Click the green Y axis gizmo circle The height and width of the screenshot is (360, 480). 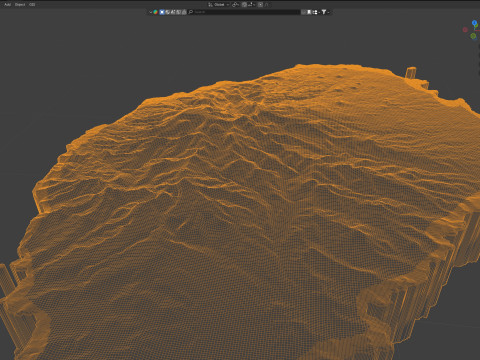click(x=473, y=36)
